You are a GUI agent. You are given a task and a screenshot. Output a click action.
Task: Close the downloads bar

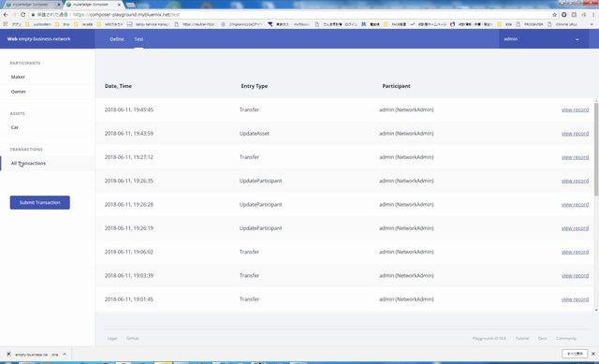(593, 354)
